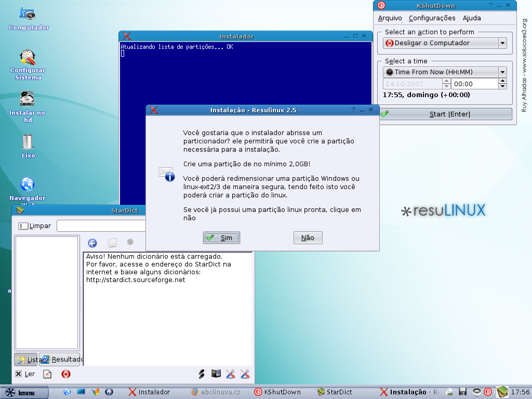Viewport: 532px width, 399px height.
Task: Click up arrow of disabled date spinner
Action: coord(446,81)
